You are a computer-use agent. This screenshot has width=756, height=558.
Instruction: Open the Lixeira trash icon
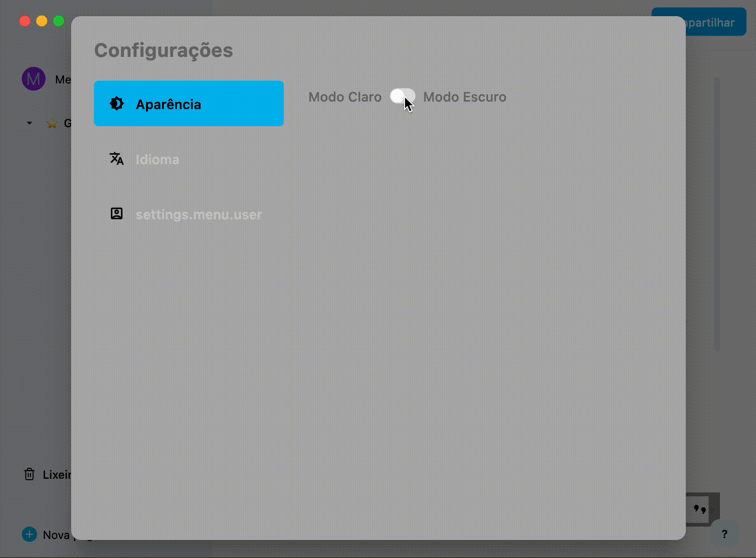coord(29,474)
